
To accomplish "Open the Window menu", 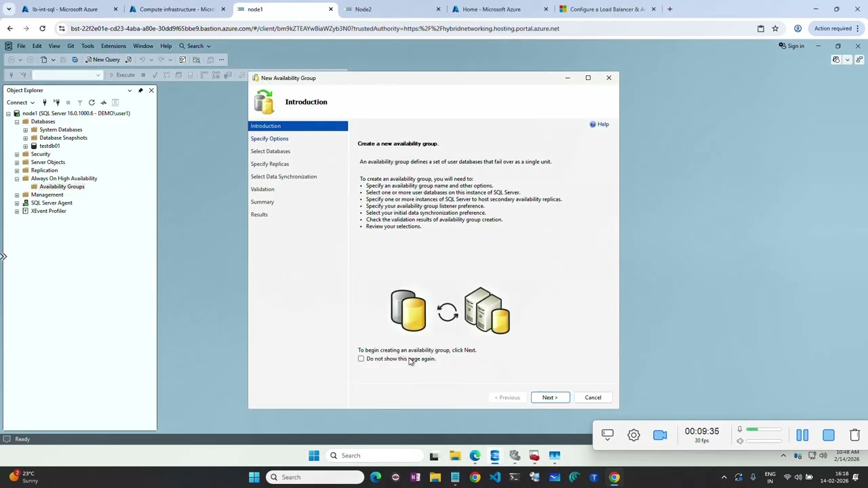I will coord(143,46).
